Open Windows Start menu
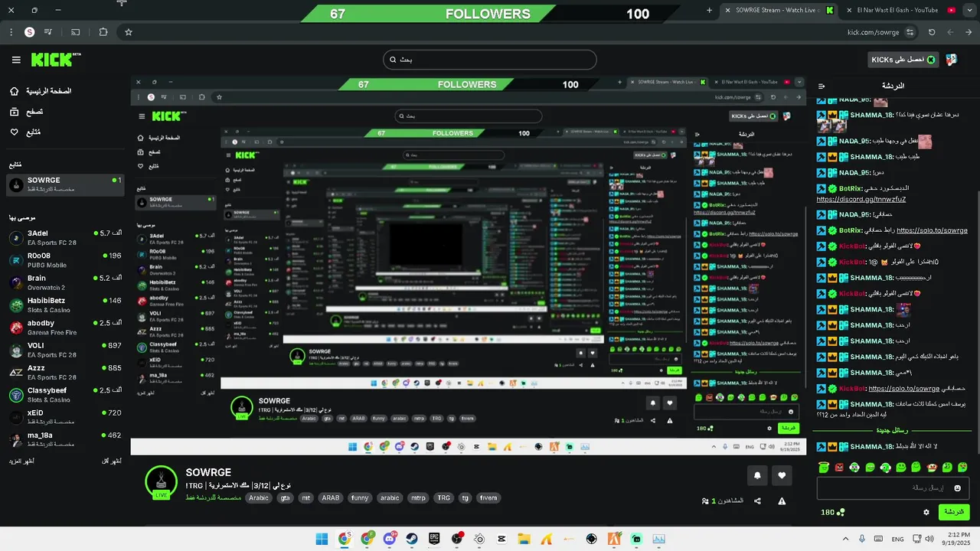980x551 pixels. (x=322, y=539)
